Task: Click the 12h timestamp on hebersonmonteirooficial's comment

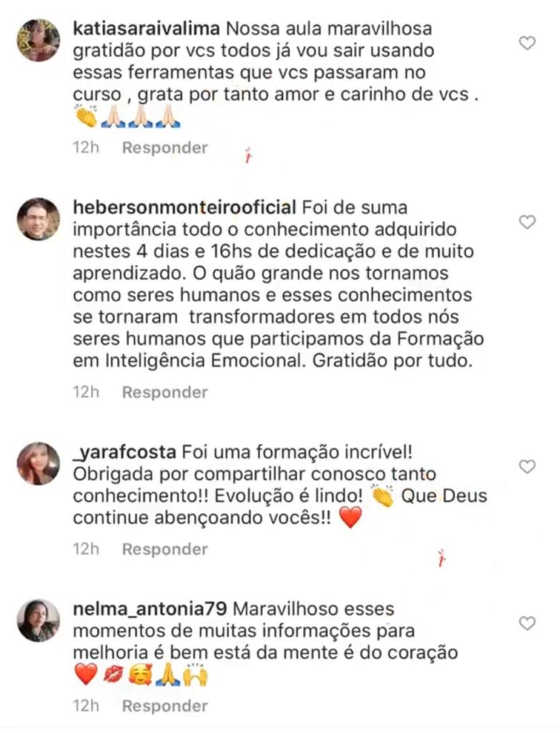Action: pos(85,392)
